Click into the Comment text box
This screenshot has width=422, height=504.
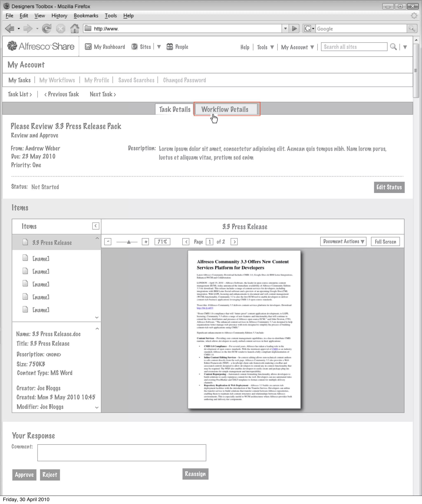click(122, 453)
